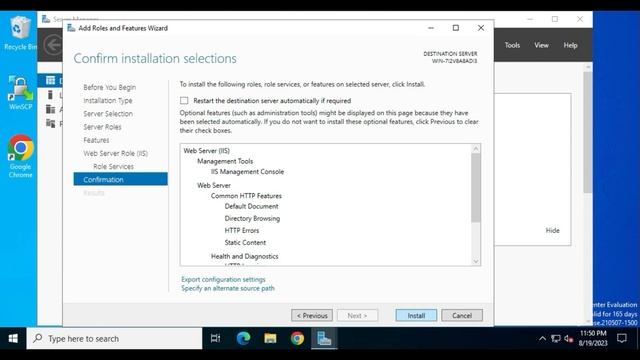This screenshot has height=360, width=640.
Task: Click the Cancel button in the wizard
Action: click(462, 316)
